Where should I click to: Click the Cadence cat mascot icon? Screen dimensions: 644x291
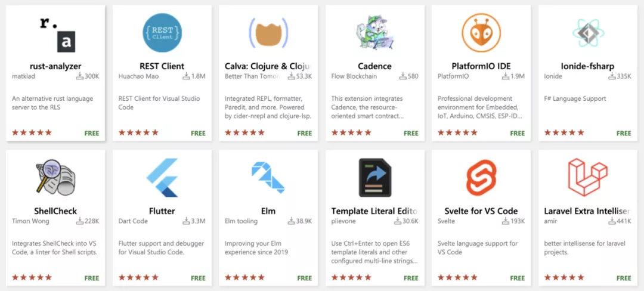tap(374, 32)
